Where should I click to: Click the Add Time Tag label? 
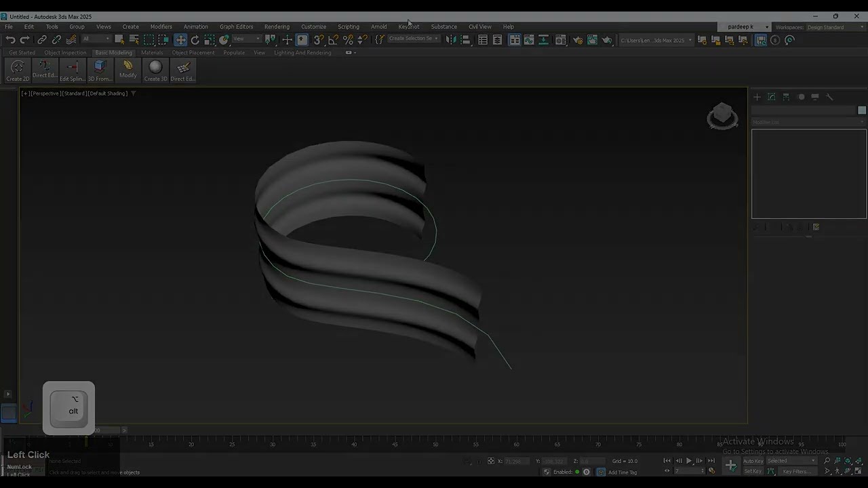pos(623,472)
